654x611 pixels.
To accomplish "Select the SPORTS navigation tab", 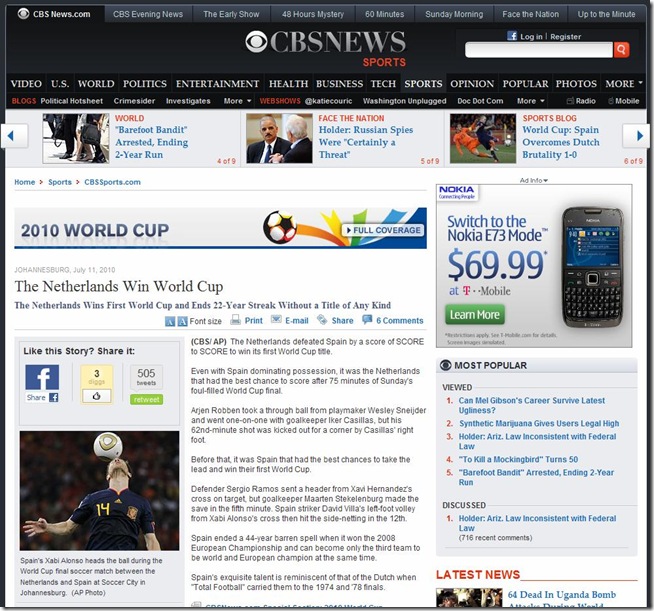I will (x=423, y=84).
